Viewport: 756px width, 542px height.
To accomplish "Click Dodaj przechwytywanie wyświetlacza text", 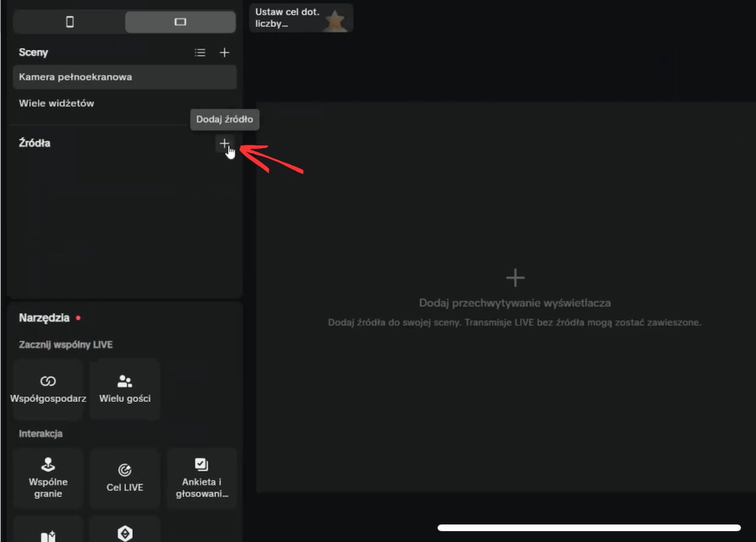I will pyautogui.click(x=515, y=303).
